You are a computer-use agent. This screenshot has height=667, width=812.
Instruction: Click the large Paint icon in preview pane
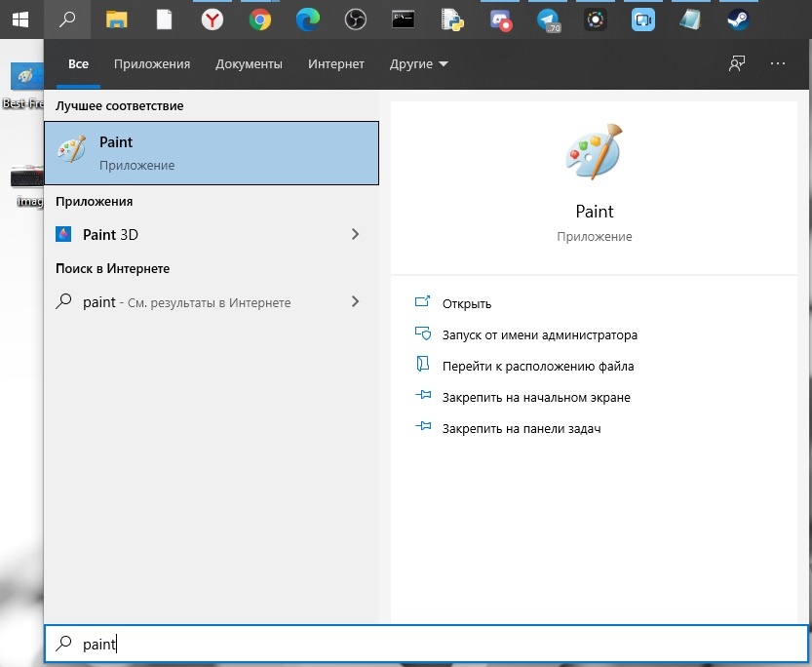[x=594, y=151]
